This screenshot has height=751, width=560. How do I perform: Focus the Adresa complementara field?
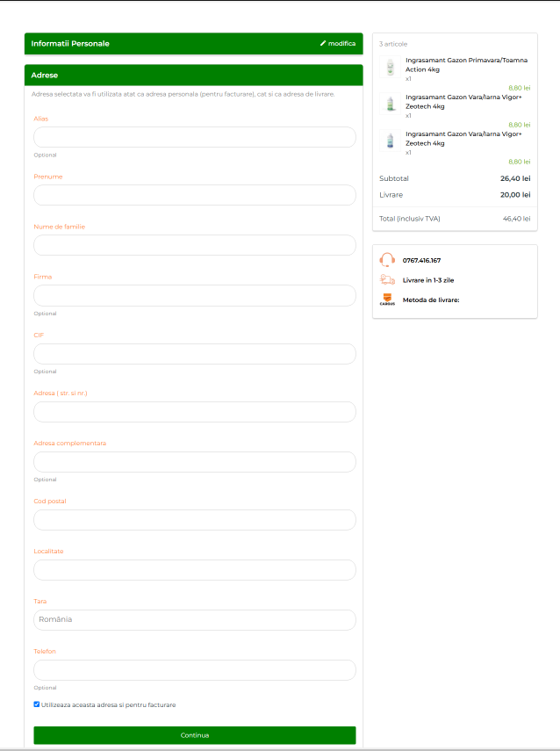tap(195, 462)
